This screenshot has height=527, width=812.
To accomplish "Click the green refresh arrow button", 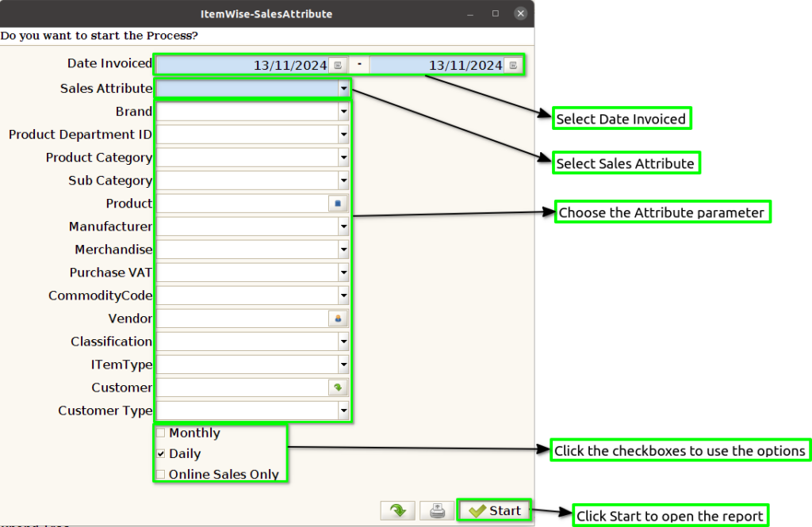I will pos(398,511).
